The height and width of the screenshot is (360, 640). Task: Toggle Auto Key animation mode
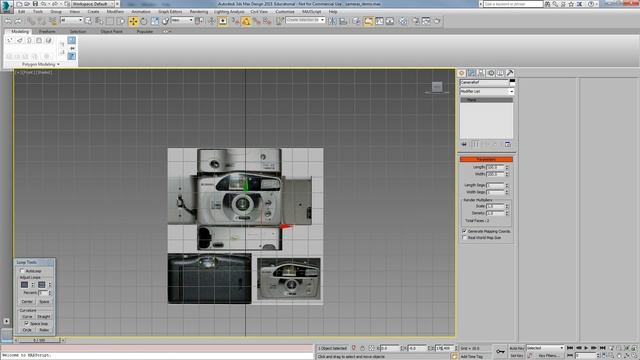517,348
